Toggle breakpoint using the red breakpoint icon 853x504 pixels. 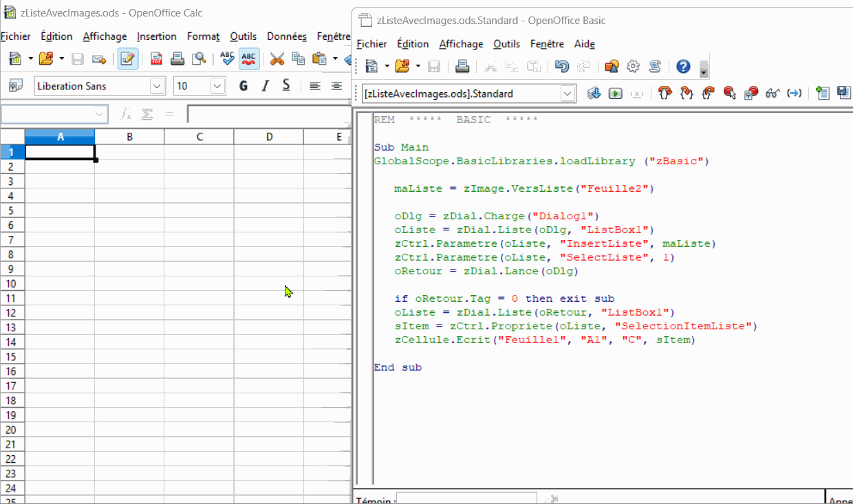click(x=730, y=94)
